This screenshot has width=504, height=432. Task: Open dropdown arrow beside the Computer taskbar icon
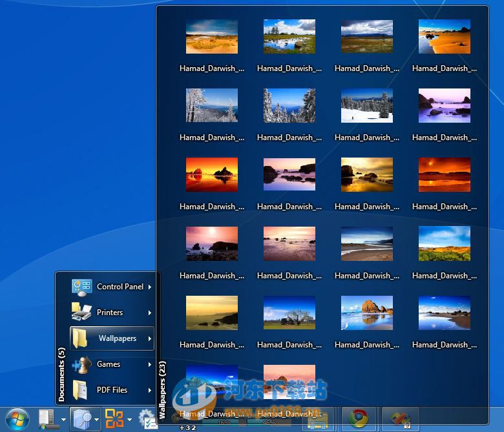point(63,420)
